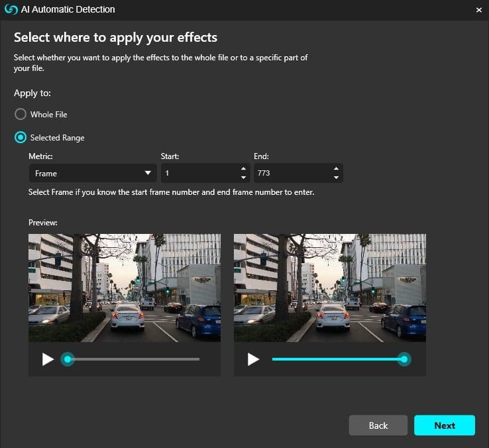Click the Next button
This screenshot has height=448, width=489.
coord(445,425)
